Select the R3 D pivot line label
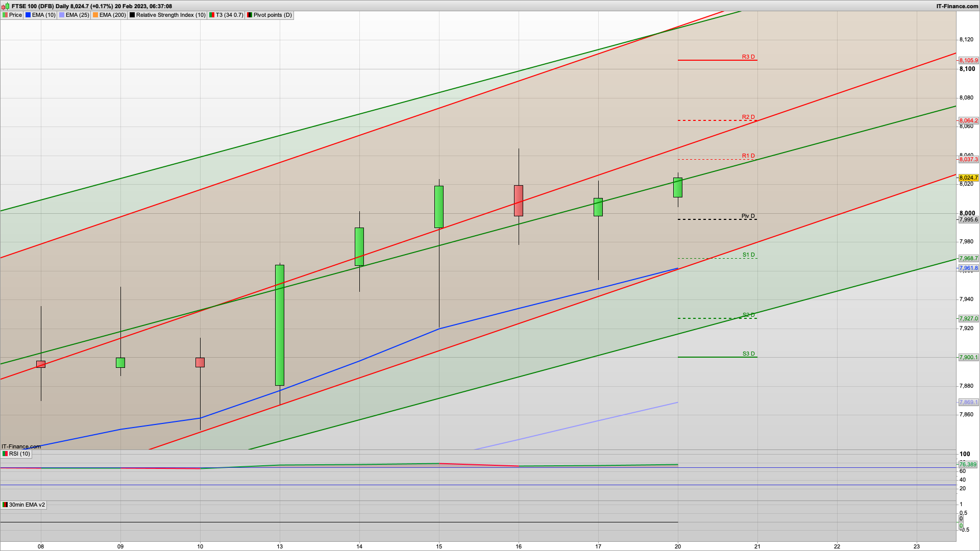This screenshot has width=980, height=551. (748, 57)
